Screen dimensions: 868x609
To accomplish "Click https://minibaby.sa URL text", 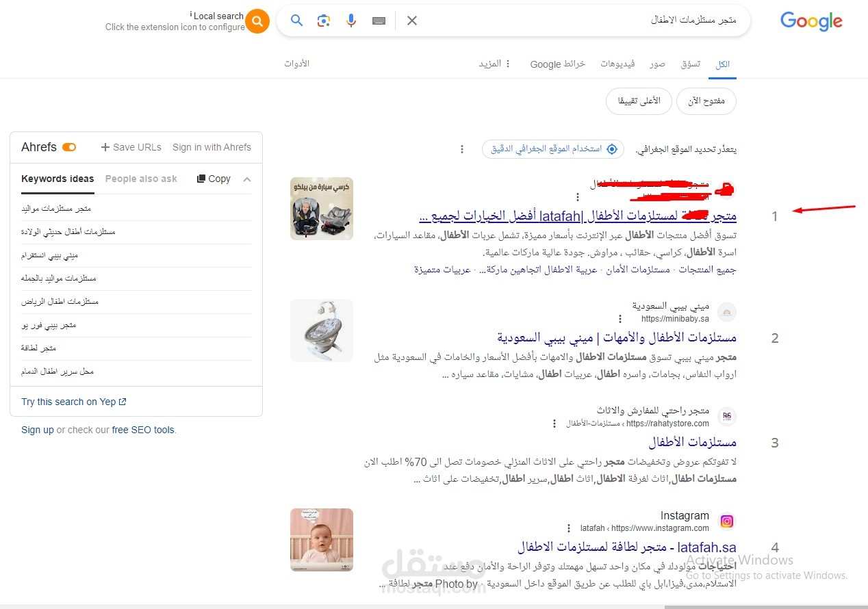I will tap(675, 319).
